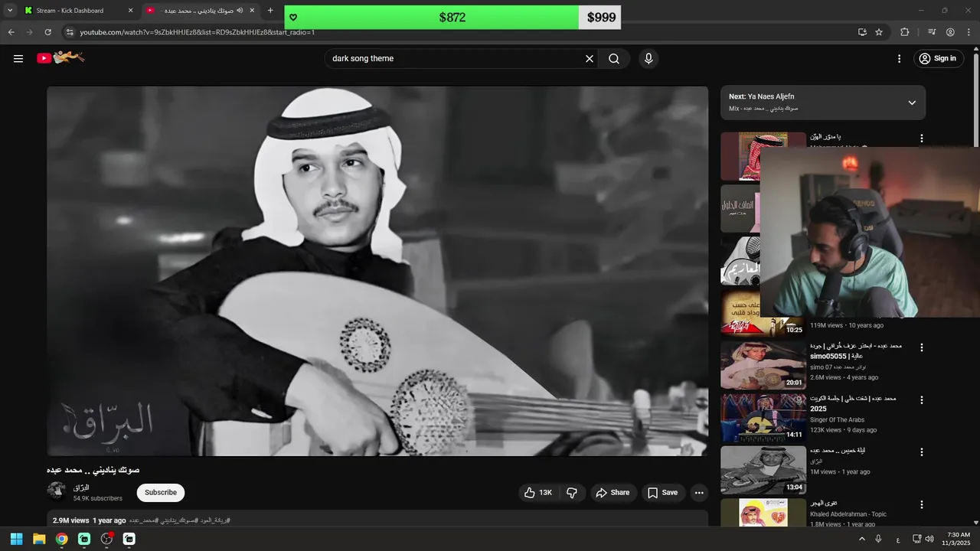Open media controls icon in Chrome toolbar

(932, 32)
